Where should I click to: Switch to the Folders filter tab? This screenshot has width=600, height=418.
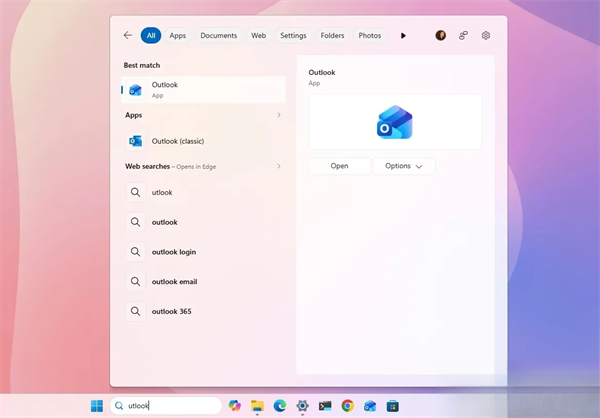click(x=332, y=36)
